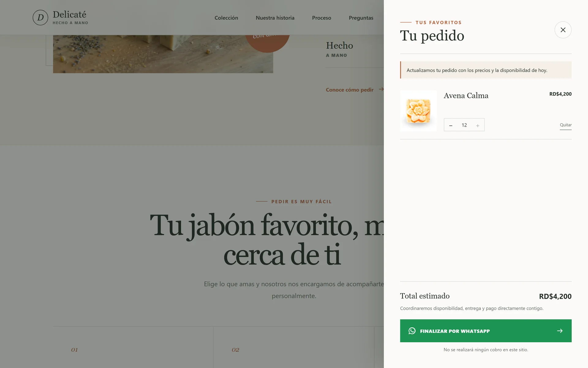This screenshot has height=368, width=588.
Task: Increase Avena Calma quantity with plus button
Action: coord(477,125)
